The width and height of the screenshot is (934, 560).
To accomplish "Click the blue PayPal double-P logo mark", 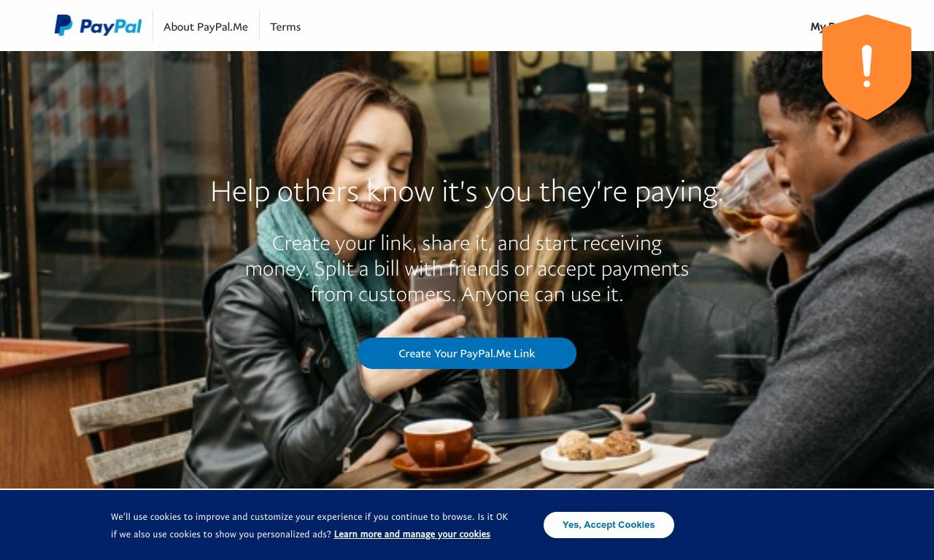I will (63, 26).
